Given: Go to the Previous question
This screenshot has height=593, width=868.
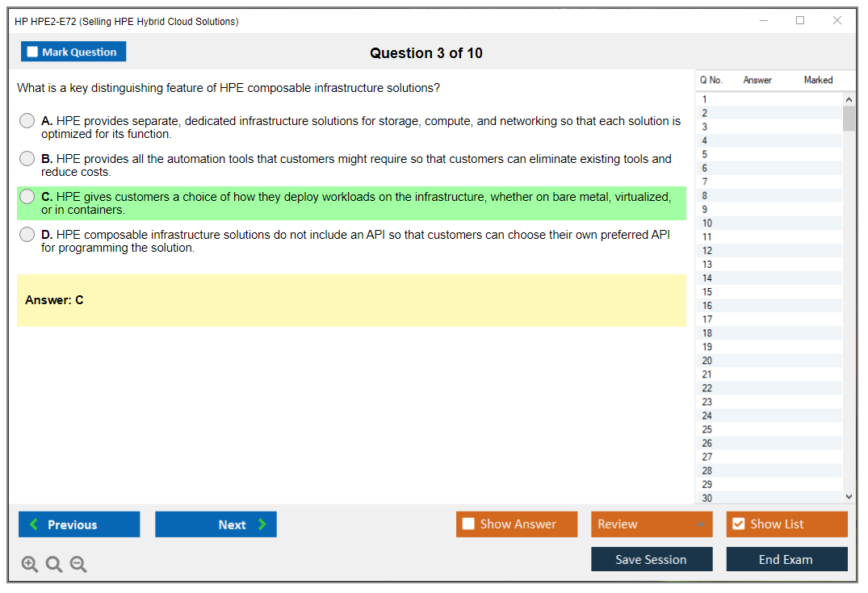Looking at the screenshot, I should pyautogui.click(x=79, y=524).
